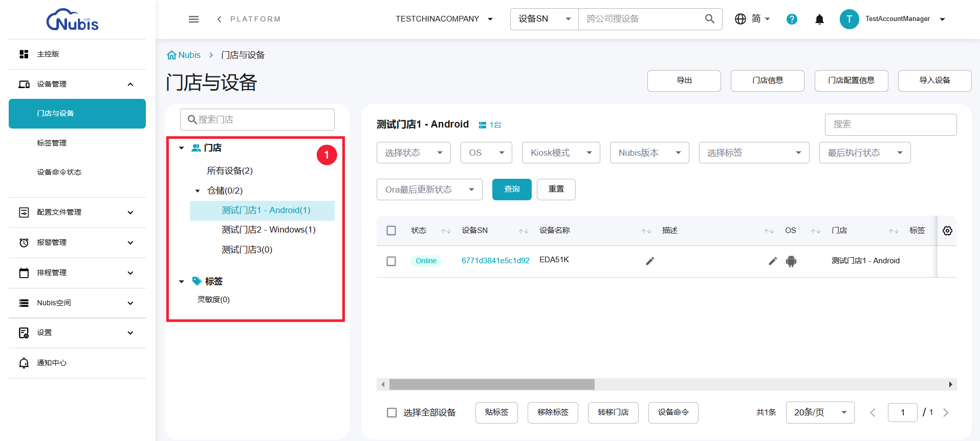Click the 导入设备 button

point(935,81)
